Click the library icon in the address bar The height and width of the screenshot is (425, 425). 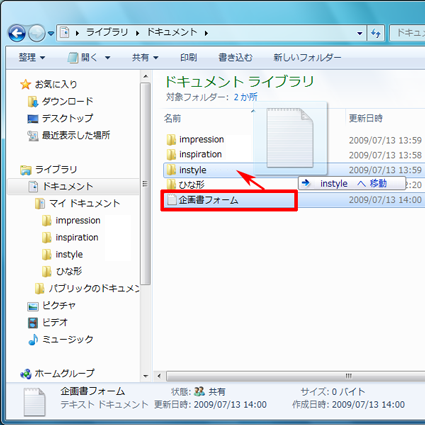click(65, 33)
